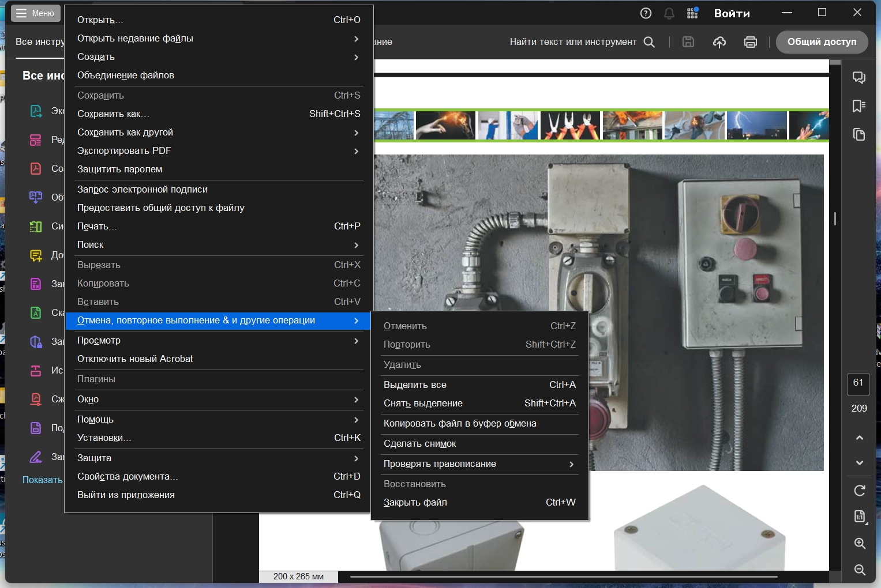881x588 pixels.
Task: Open the help question mark icon
Action: (x=646, y=13)
